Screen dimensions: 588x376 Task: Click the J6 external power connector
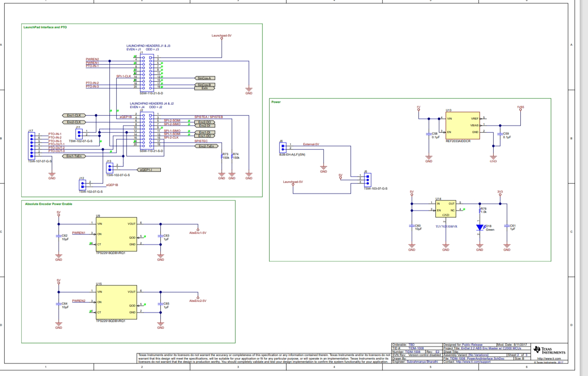tap(283, 147)
